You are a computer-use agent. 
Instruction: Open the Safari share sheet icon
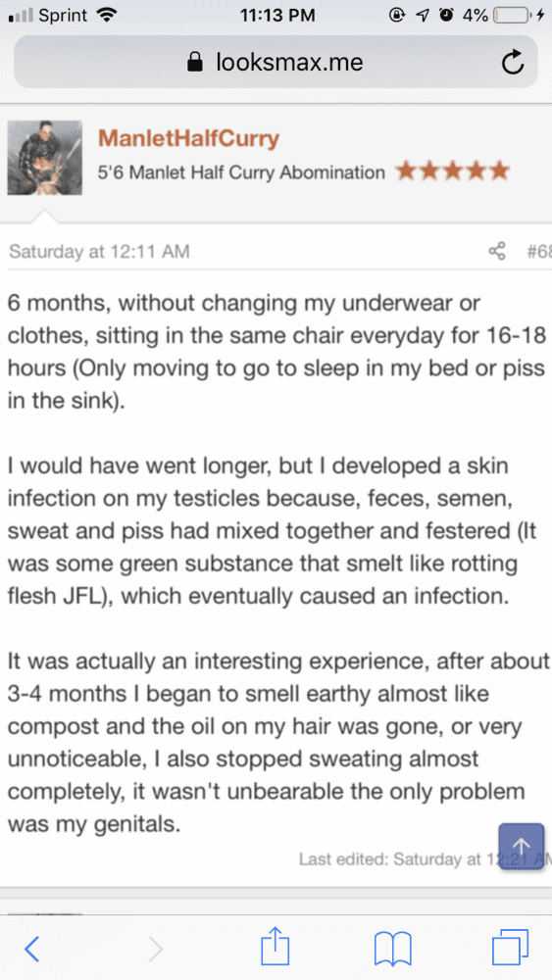276,947
